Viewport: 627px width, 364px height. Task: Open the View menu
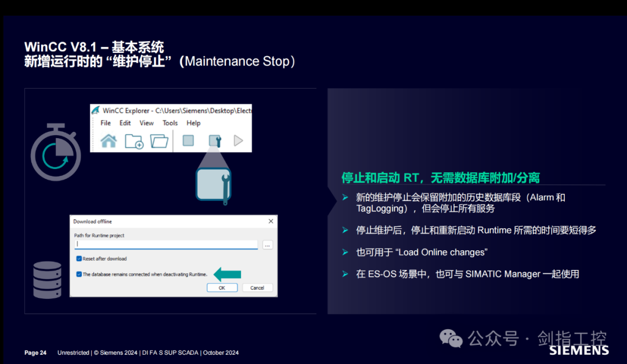146,123
